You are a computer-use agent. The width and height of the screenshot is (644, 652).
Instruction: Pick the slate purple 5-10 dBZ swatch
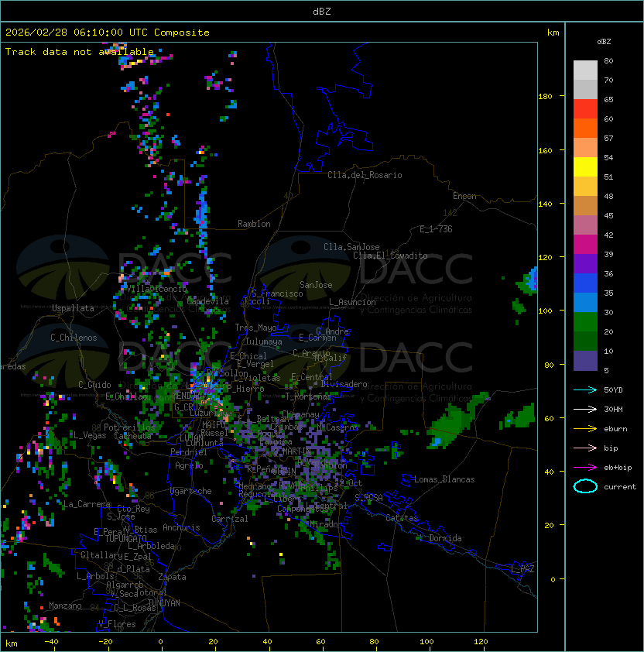pyautogui.click(x=585, y=361)
